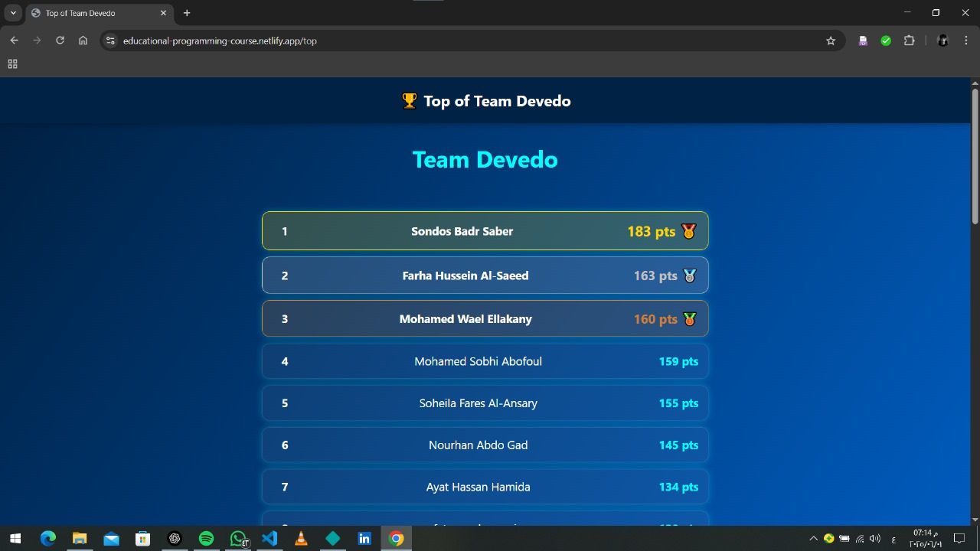980x551 pixels.
Task: Click the green checkmark extension icon
Action: pos(886,41)
